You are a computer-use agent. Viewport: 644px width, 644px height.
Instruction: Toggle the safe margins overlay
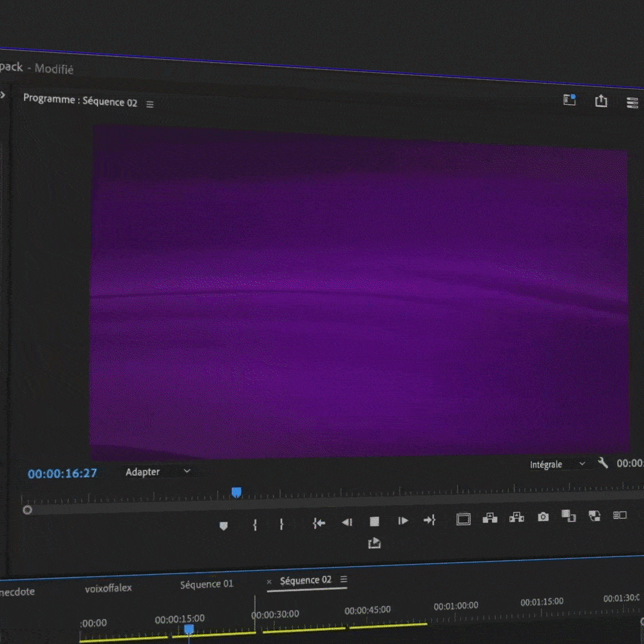463,519
